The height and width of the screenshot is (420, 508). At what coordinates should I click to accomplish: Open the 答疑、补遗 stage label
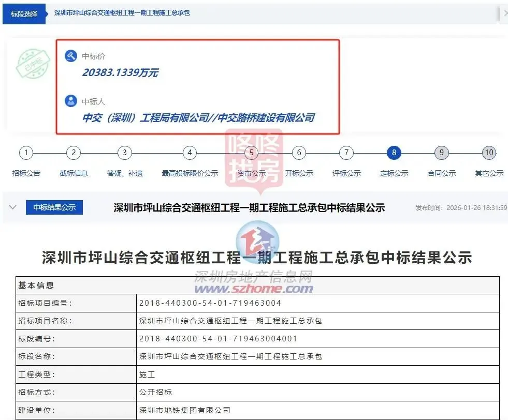125,173
